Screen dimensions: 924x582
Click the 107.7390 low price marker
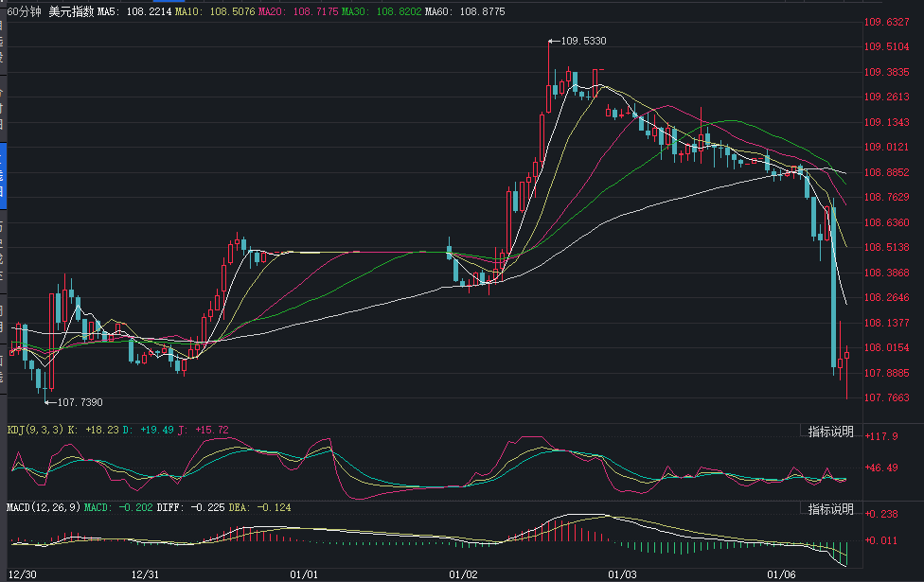pyautogui.click(x=80, y=402)
